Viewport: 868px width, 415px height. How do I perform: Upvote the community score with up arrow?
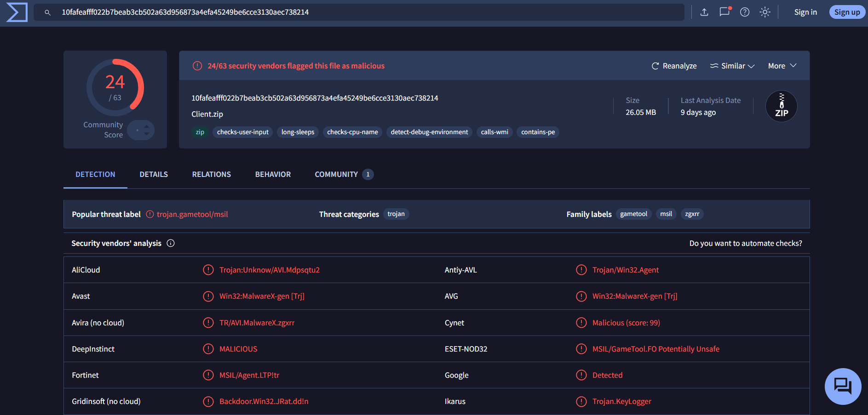[x=146, y=126]
